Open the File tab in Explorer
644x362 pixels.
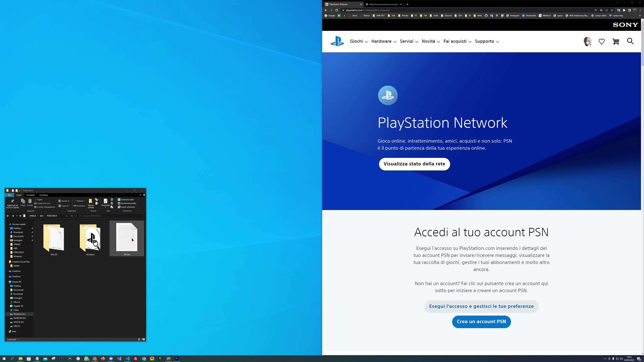click(9, 195)
